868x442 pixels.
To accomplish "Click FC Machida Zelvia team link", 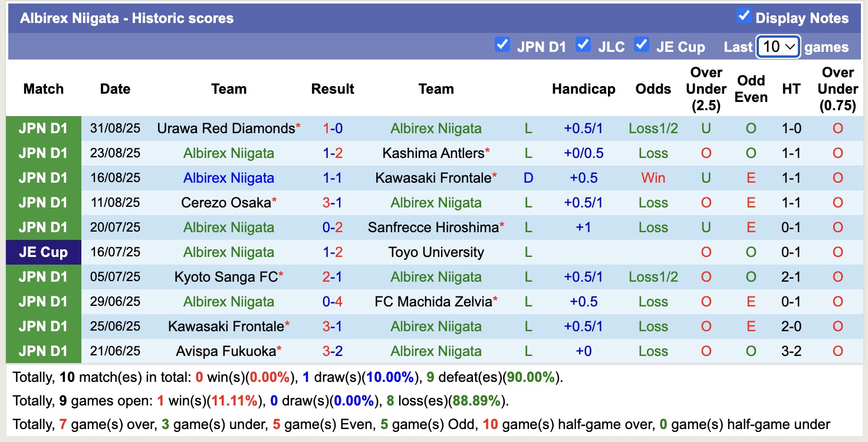I will (433, 302).
